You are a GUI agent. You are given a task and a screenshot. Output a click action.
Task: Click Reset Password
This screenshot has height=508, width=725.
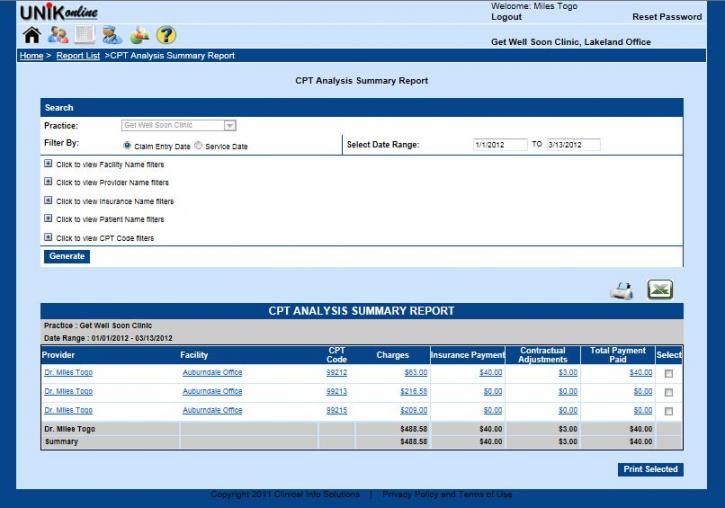click(x=667, y=17)
